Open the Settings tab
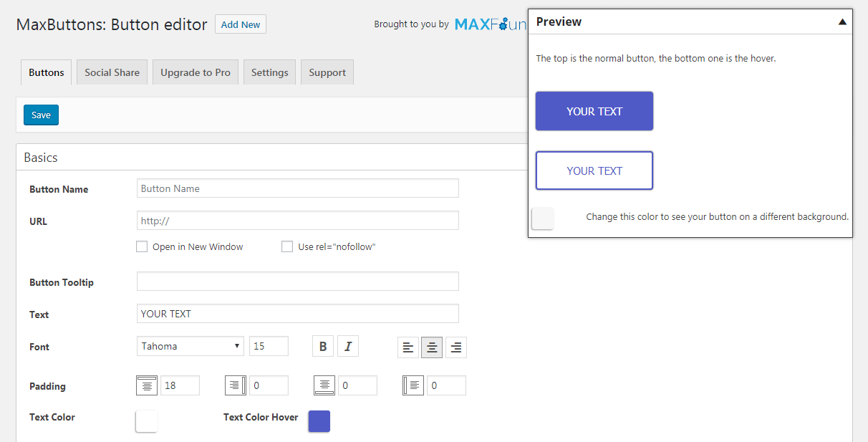 pos(269,72)
